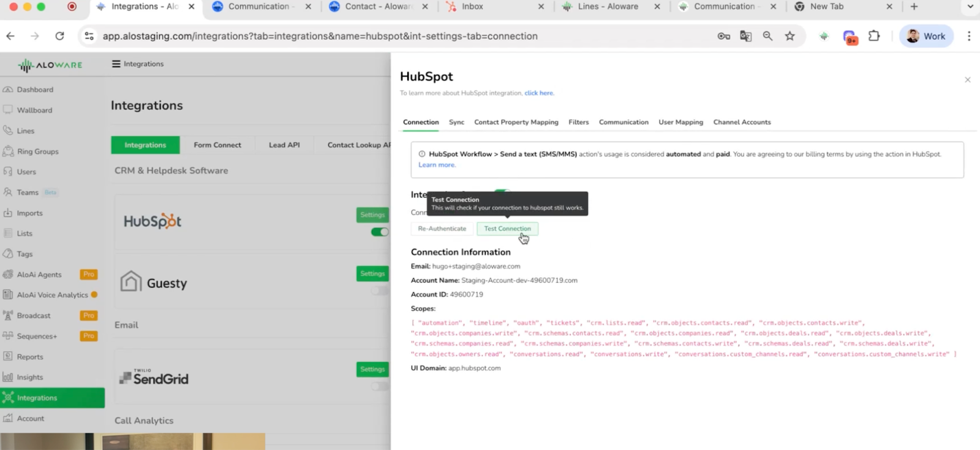Click the translate page icon
980x450 pixels.
click(x=745, y=36)
